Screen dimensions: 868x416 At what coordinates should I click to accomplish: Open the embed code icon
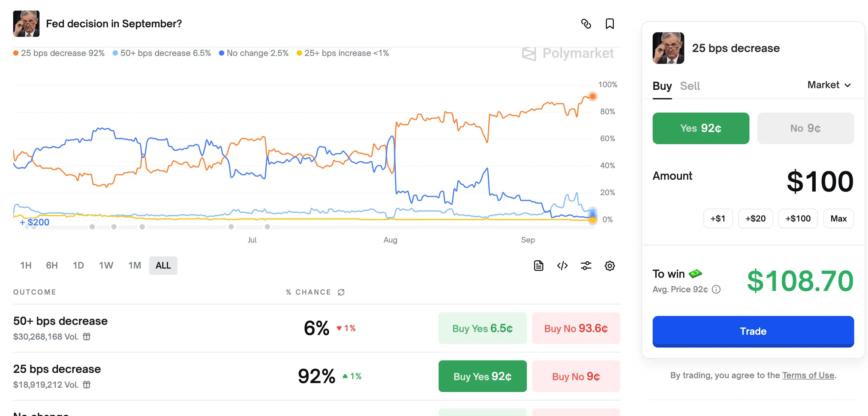pos(562,266)
